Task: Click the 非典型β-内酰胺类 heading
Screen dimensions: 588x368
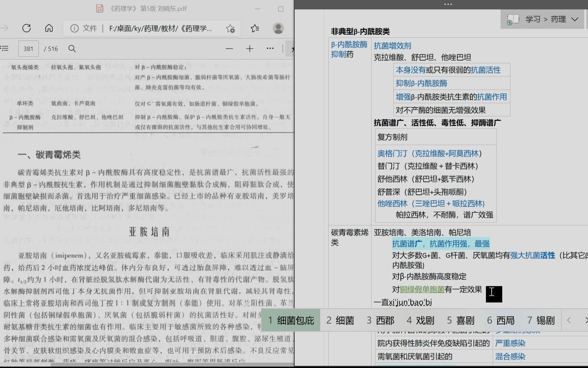Action: point(360,31)
